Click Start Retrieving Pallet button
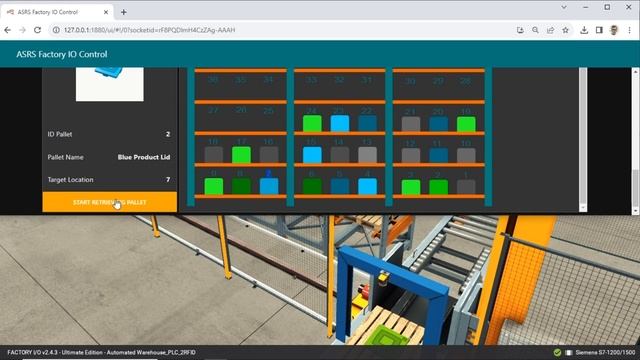This screenshot has width=640, height=360. pos(109,202)
